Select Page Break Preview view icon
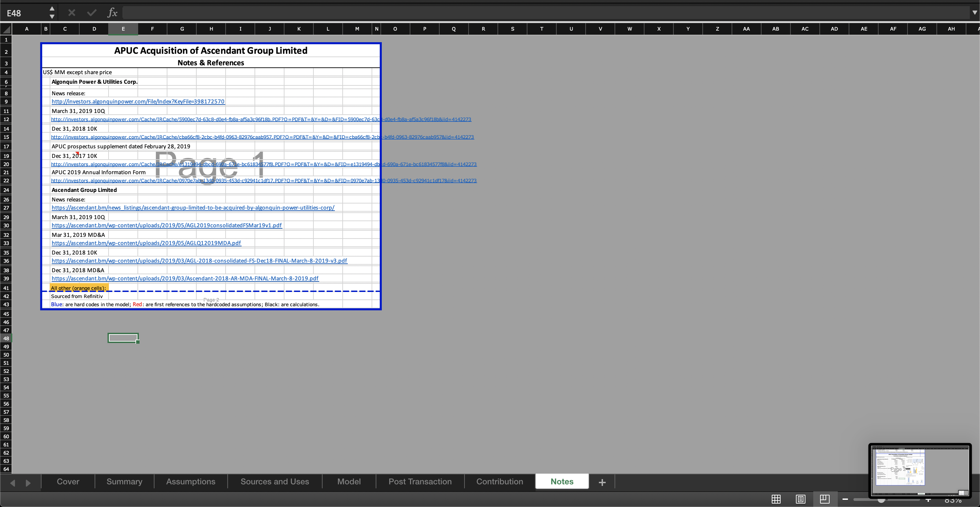This screenshot has height=507, width=980. (824, 499)
